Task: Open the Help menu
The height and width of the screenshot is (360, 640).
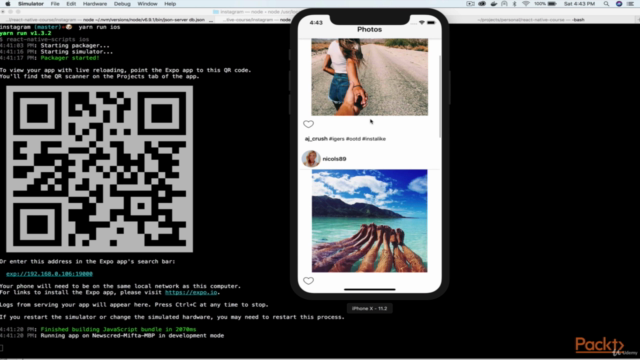Action: (x=170, y=4)
